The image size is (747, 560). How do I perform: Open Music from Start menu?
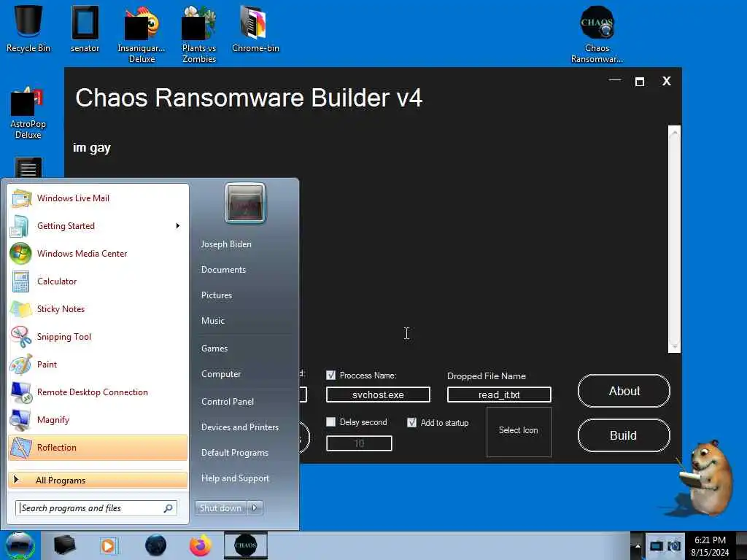212,321
